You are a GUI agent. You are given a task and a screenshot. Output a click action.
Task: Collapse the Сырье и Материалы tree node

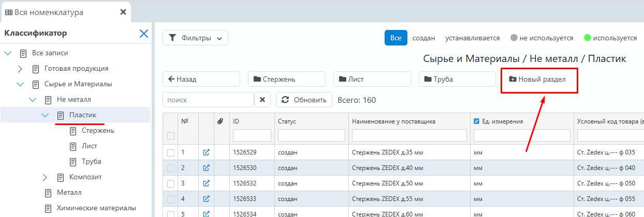coord(20,84)
